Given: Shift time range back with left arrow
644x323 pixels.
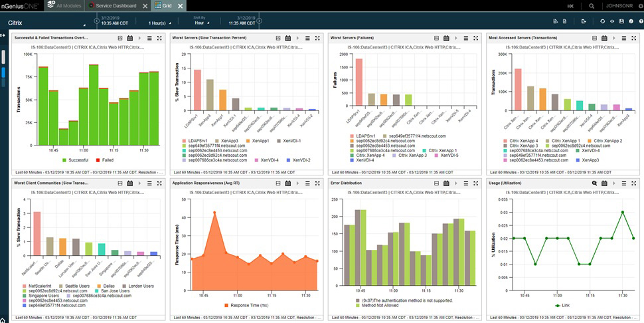Looking at the screenshot, I should [96, 21].
